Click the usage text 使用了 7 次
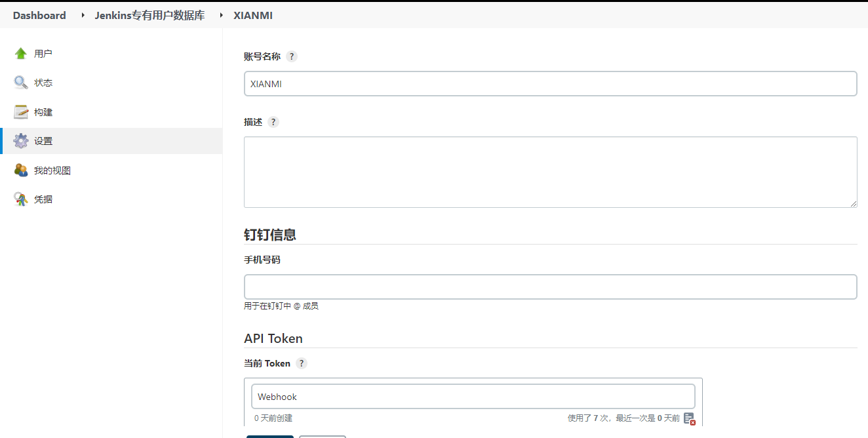Image resolution: width=868 pixels, height=438 pixels. 588,418
